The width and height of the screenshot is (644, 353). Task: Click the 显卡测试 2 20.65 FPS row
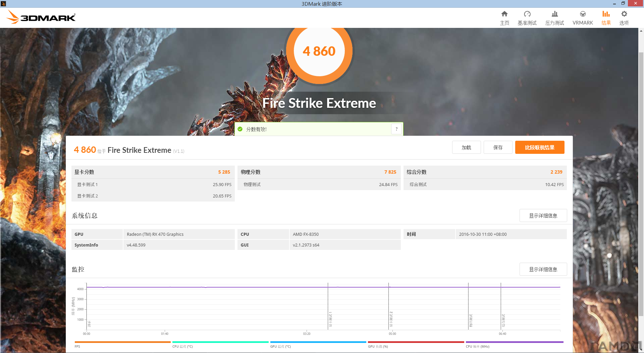coord(153,196)
